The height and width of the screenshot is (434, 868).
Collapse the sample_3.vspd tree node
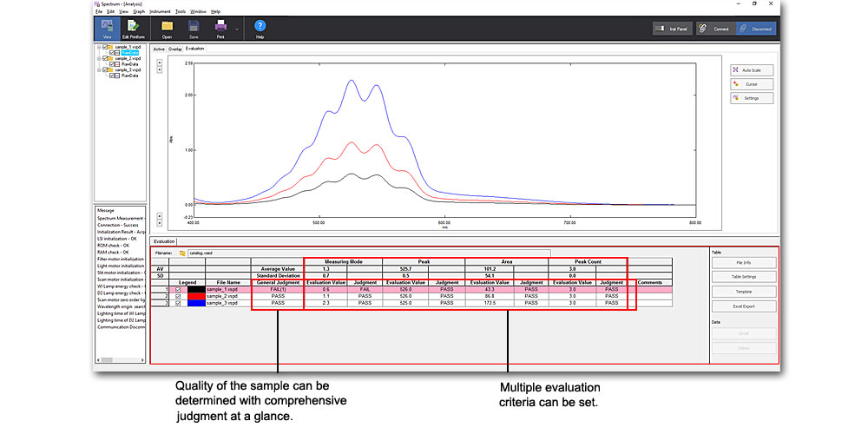[99, 69]
